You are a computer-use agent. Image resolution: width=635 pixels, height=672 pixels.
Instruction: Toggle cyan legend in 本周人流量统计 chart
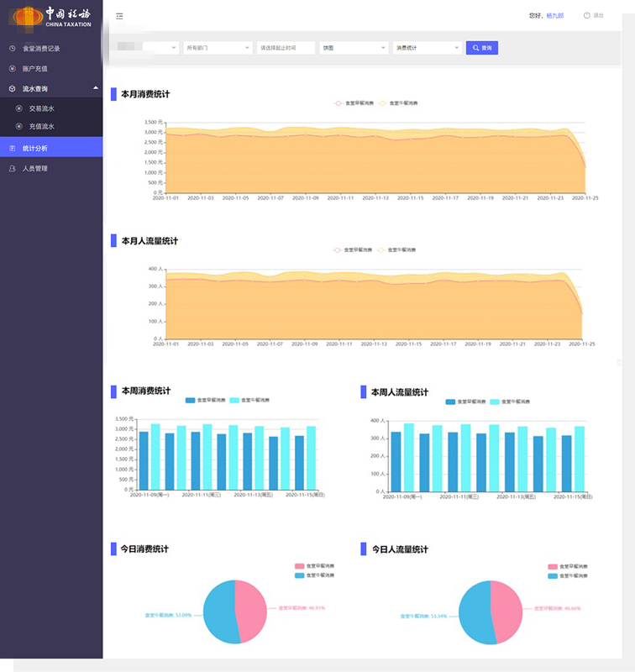point(495,402)
